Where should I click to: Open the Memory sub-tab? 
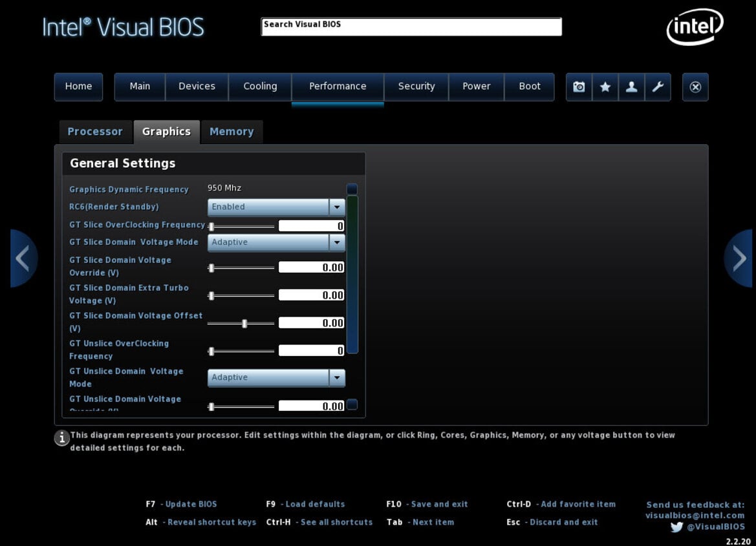[x=232, y=132]
